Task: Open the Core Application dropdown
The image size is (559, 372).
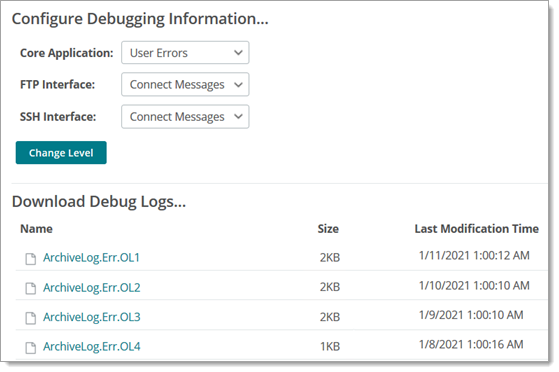Action: 185,53
